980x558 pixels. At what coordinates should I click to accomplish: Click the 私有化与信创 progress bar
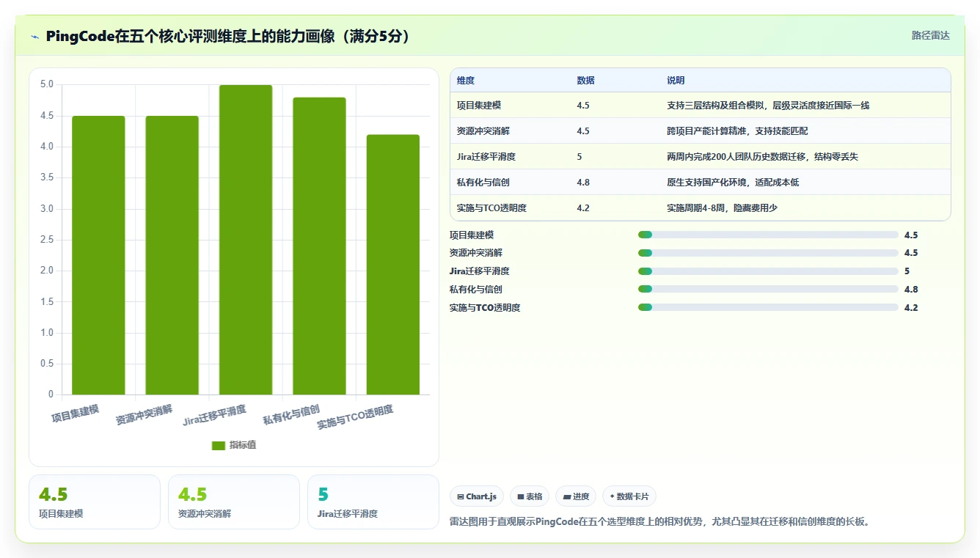768,289
